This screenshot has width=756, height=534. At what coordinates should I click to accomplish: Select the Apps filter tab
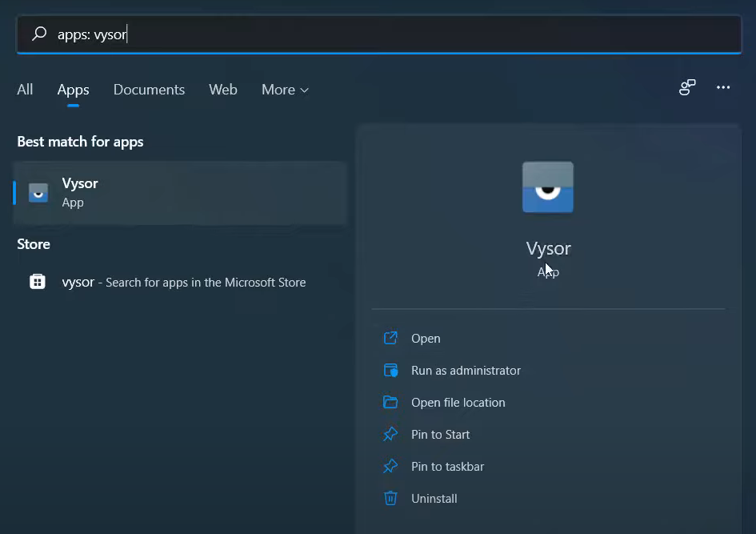pyautogui.click(x=73, y=90)
